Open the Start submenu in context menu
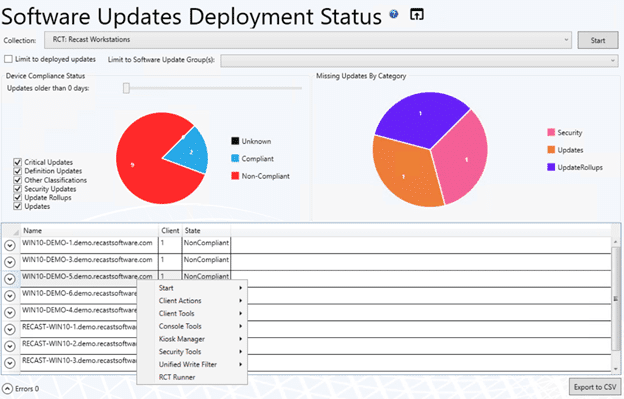624x399 pixels. tap(192, 288)
